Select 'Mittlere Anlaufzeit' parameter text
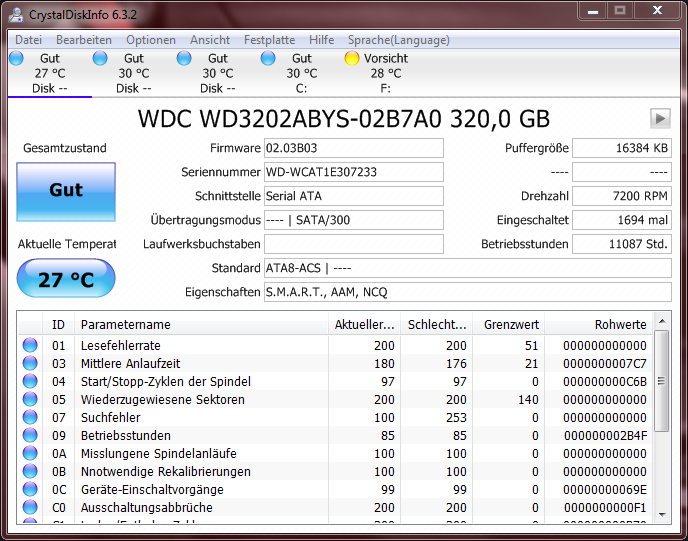Image resolution: width=688 pixels, height=541 pixels. (130, 364)
